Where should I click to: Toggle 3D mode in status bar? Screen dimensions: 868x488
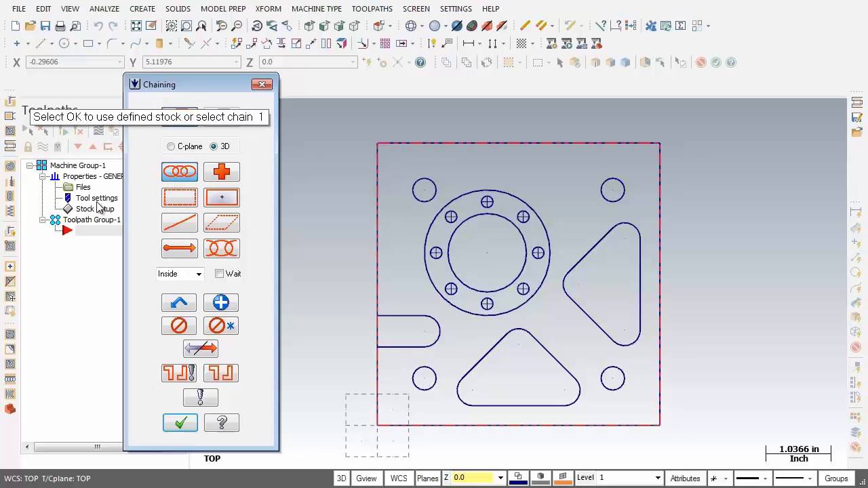click(x=342, y=478)
